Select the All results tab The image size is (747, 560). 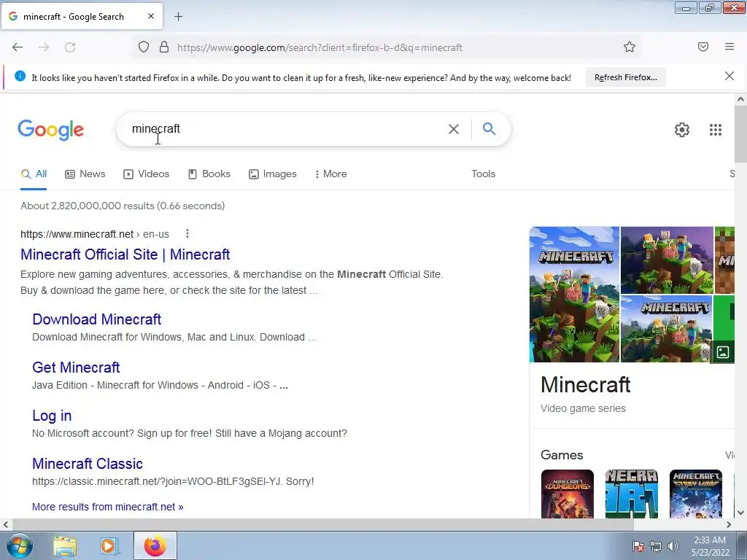pos(34,174)
